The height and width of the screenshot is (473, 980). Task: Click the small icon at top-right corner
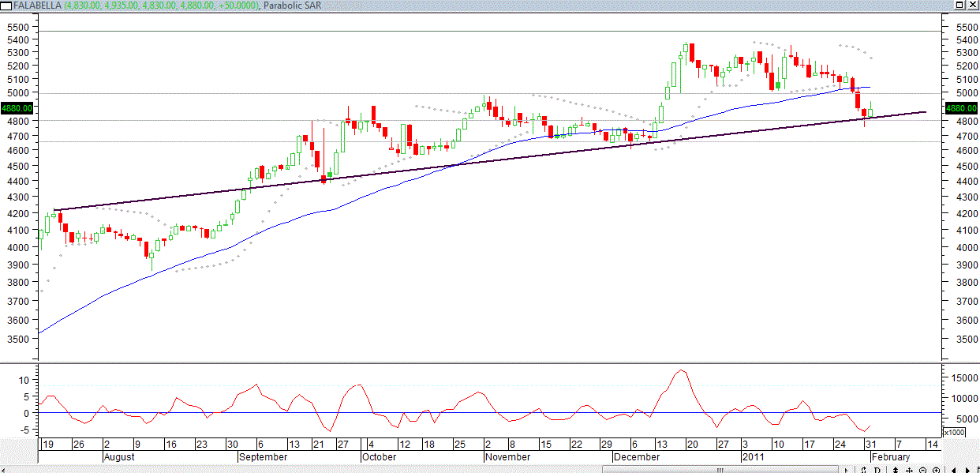pyautogui.click(x=973, y=6)
